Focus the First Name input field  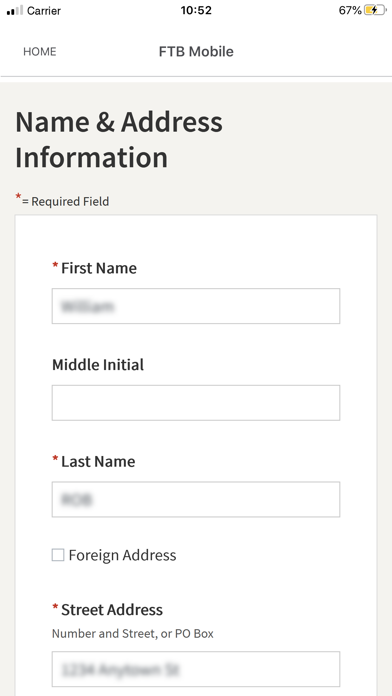(196, 306)
